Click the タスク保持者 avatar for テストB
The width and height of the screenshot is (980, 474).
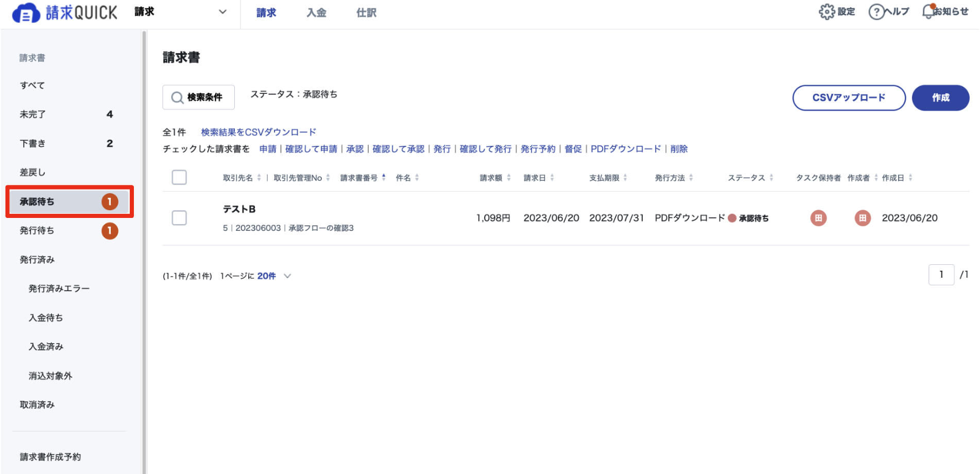818,218
